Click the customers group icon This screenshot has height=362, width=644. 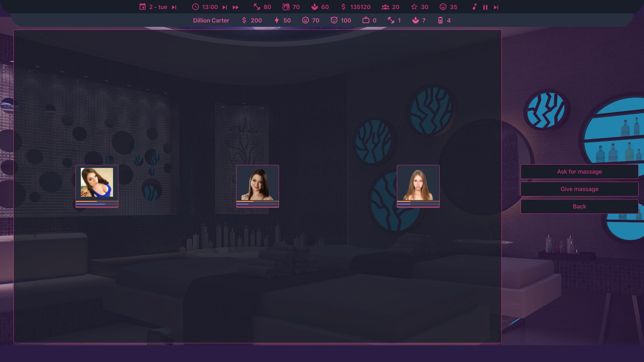point(385,7)
